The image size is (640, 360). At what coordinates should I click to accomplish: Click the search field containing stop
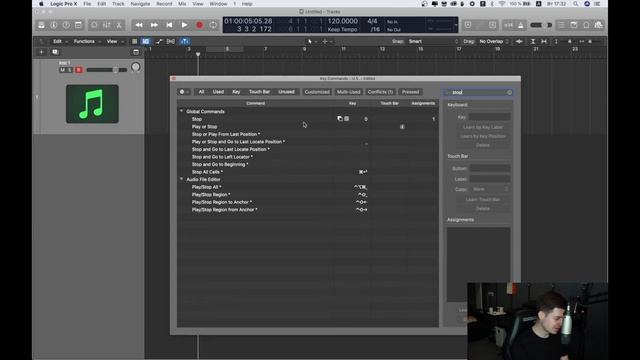[478, 93]
